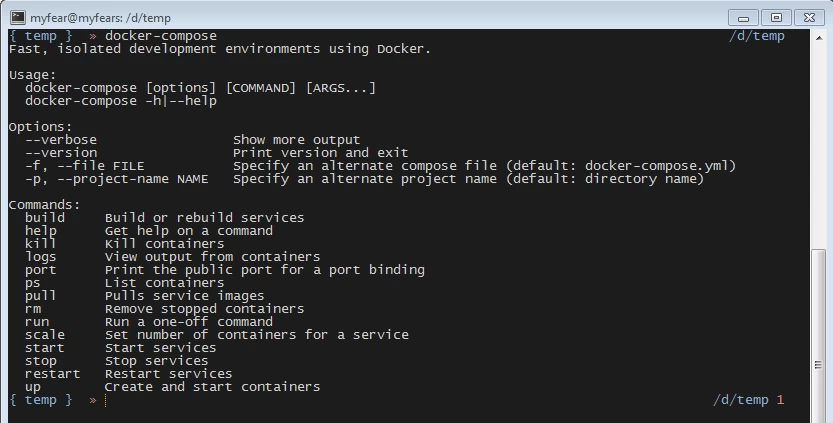
Task: Click 'Fast, isolated development environments using Docker.'
Action: pyautogui.click(x=220, y=49)
